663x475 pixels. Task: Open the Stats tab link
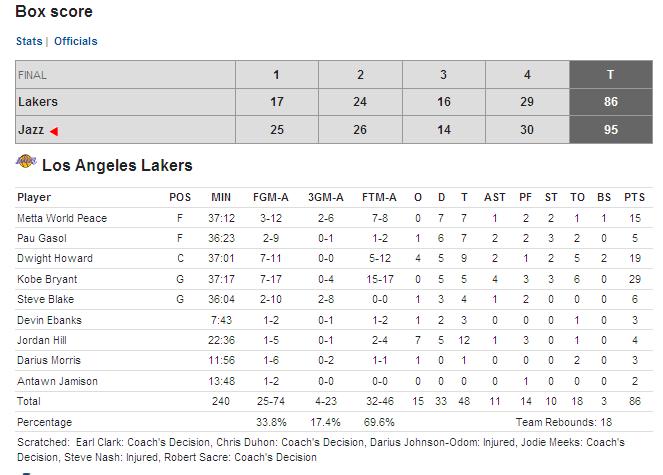(29, 41)
